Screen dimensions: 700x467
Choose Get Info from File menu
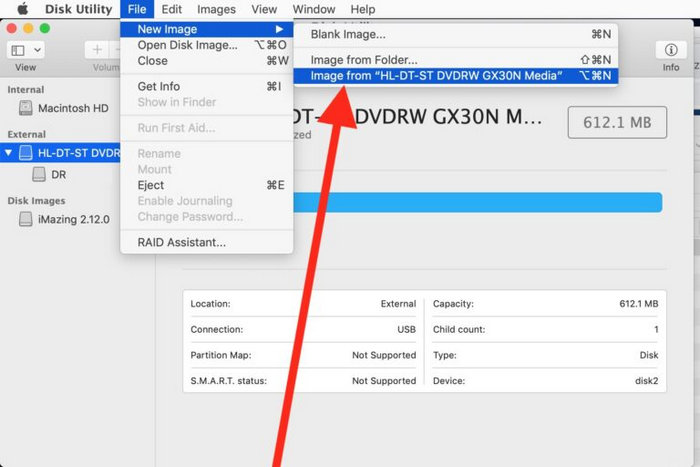click(x=207, y=86)
